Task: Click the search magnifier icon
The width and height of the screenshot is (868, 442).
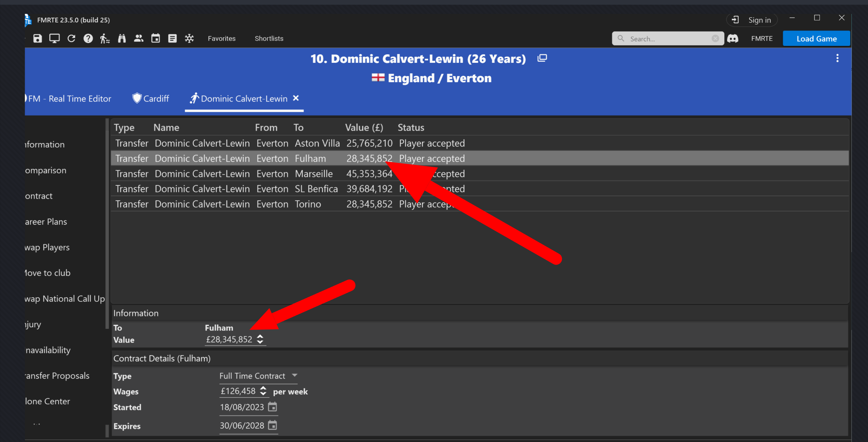Action: point(621,38)
